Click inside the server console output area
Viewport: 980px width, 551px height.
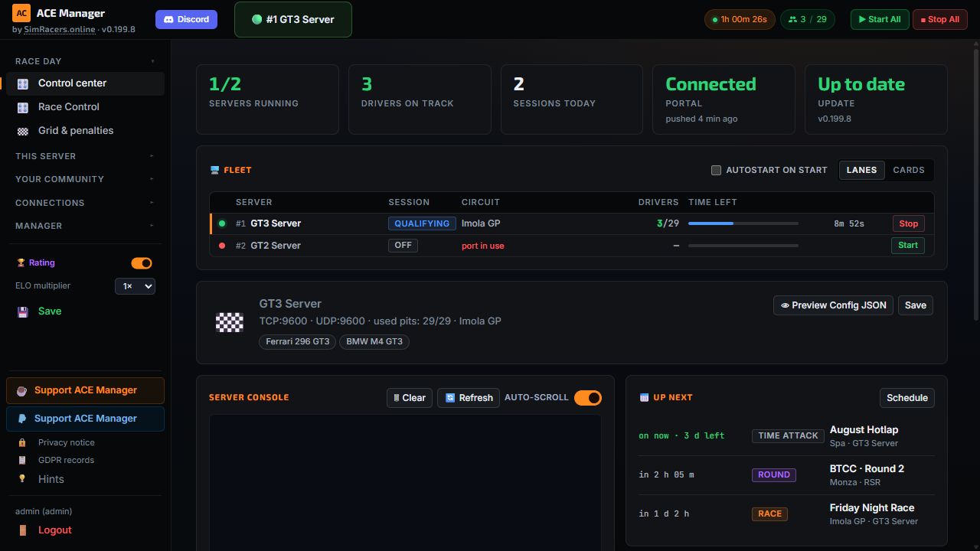point(405,482)
